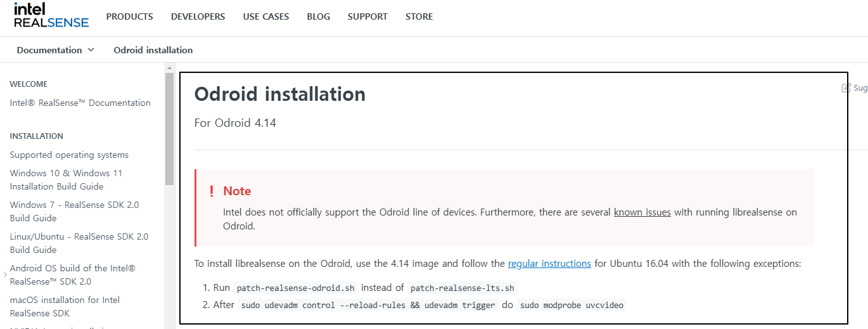The image size is (868, 329).
Task: Click the sidebar scroll-up arrow
Action: tap(169, 68)
